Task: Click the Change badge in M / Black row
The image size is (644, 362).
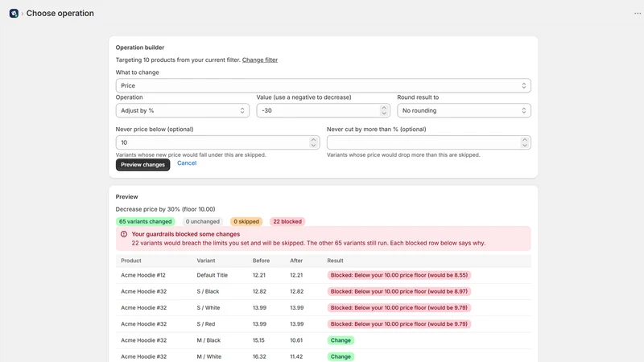Action: (x=341, y=340)
